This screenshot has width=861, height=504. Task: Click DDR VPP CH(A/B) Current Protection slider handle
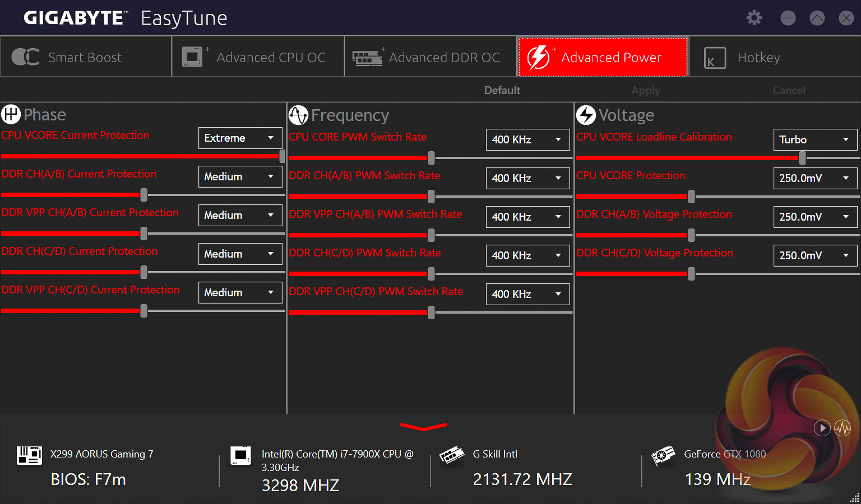pyautogui.click(x=144, y=234)
